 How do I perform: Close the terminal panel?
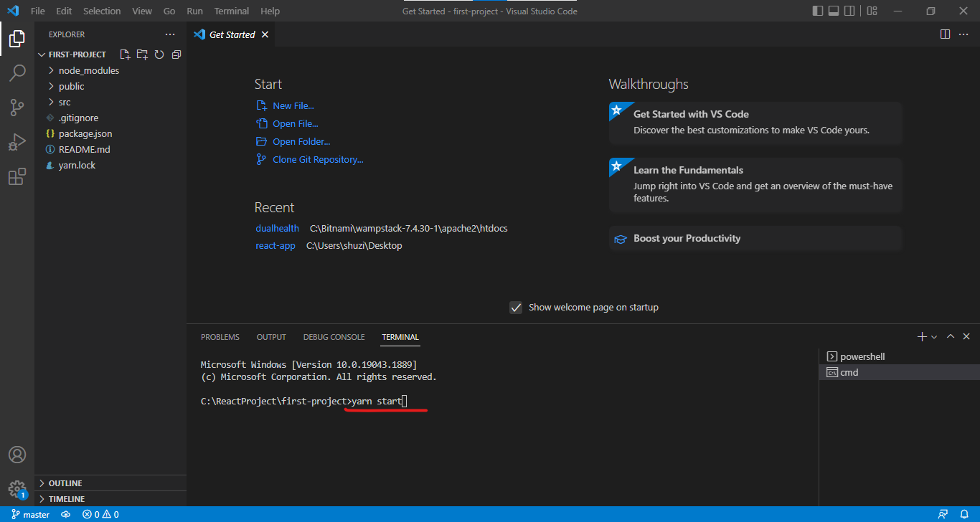[x=966, y=336]
